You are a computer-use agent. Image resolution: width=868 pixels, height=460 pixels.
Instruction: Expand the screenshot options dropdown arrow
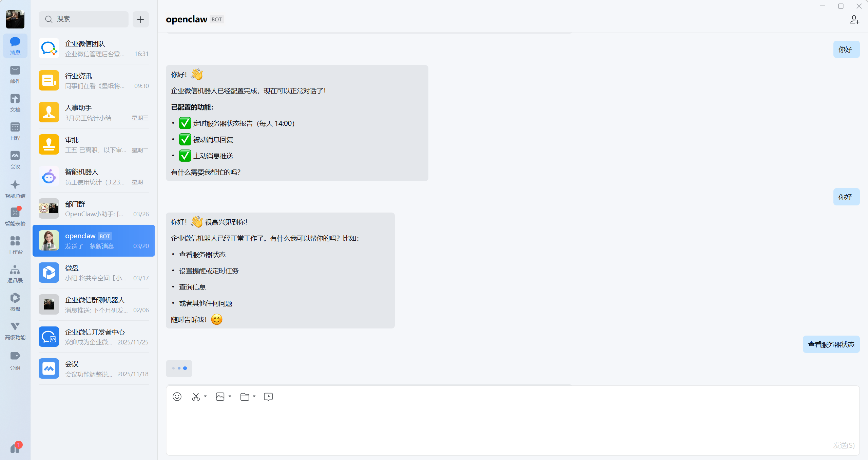pos(206,396)
